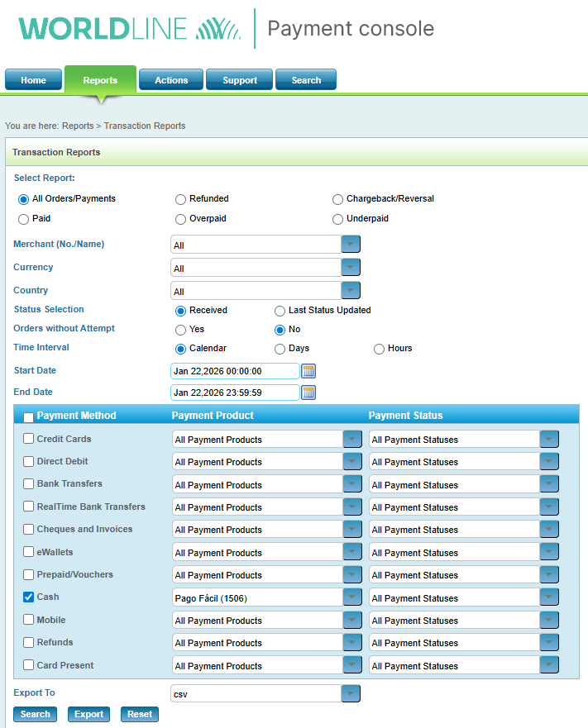Set Orders without Attempt to Yes

180,330
